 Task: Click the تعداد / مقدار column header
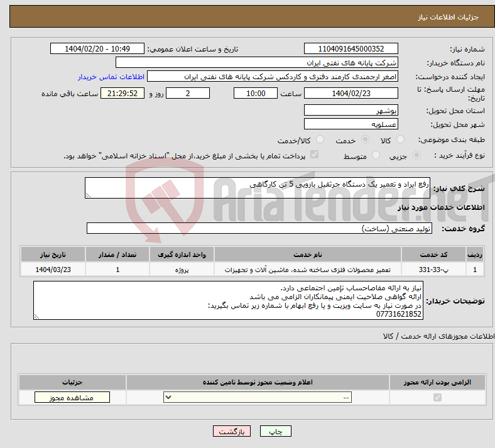[117, 254]
